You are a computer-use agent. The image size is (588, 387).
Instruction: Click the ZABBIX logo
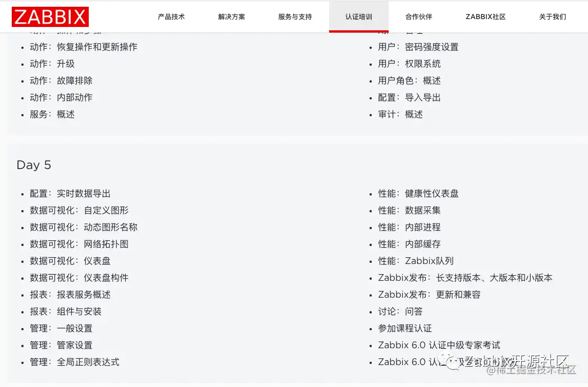pyautogui.click(x=49, y=17)
